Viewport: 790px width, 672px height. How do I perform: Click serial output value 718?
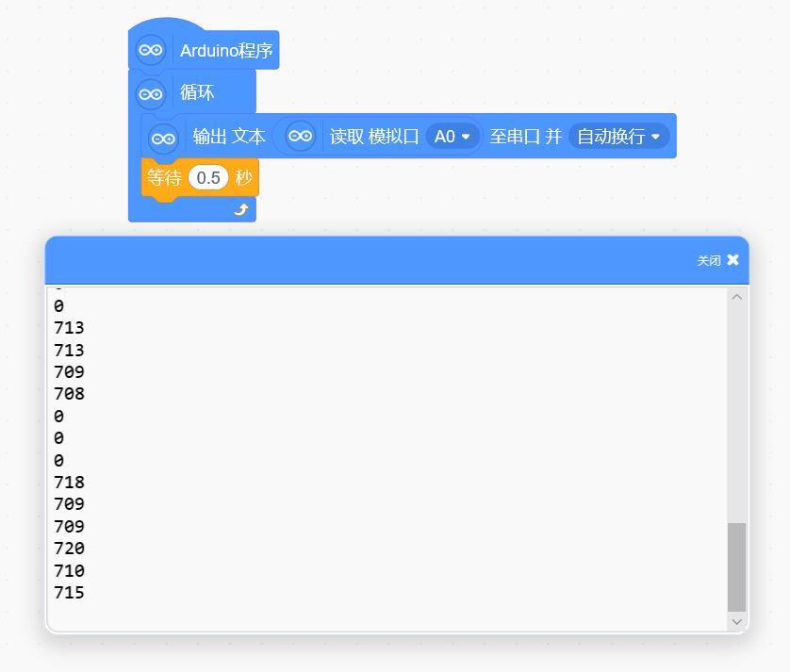(69, 483)
